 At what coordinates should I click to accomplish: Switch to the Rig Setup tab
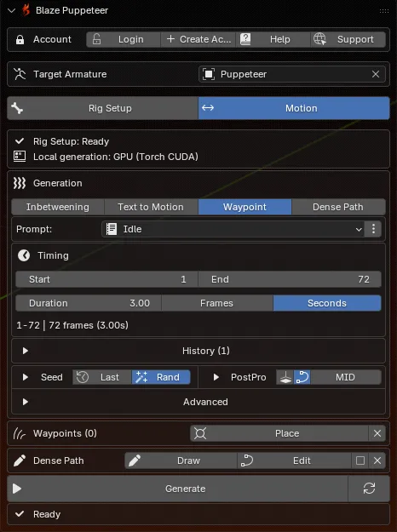tap(102, 108)
